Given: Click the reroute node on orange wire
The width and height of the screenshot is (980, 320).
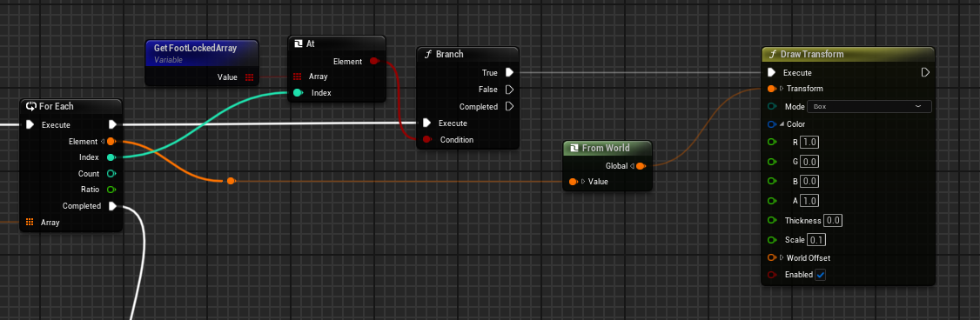Looking at the screenshot, I should point(231,181).
